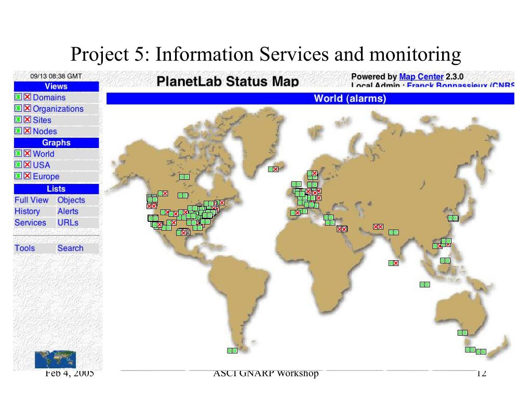Viewport: 532px width, 399px height.
Task: Open the Organizations view
Action: pos(58,109)
